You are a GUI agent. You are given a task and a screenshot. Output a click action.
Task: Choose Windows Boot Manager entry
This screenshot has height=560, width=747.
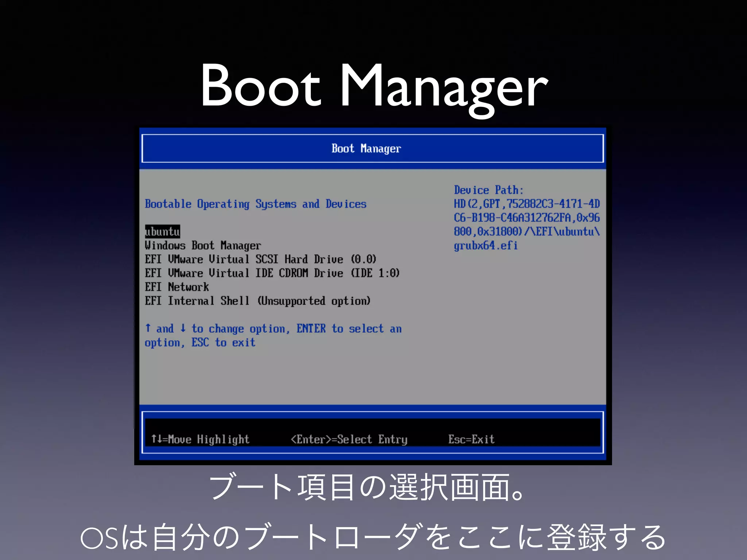pos(203,246)
